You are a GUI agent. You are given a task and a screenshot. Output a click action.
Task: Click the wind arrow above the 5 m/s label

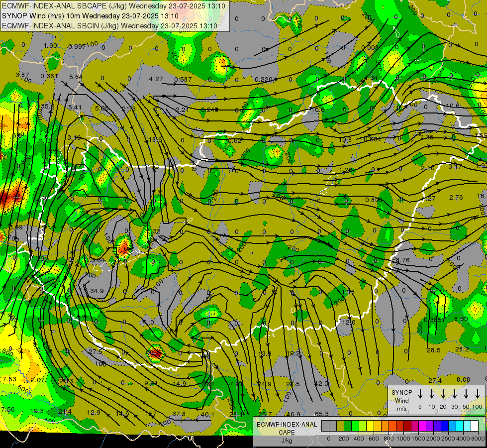tap(420, 394)
